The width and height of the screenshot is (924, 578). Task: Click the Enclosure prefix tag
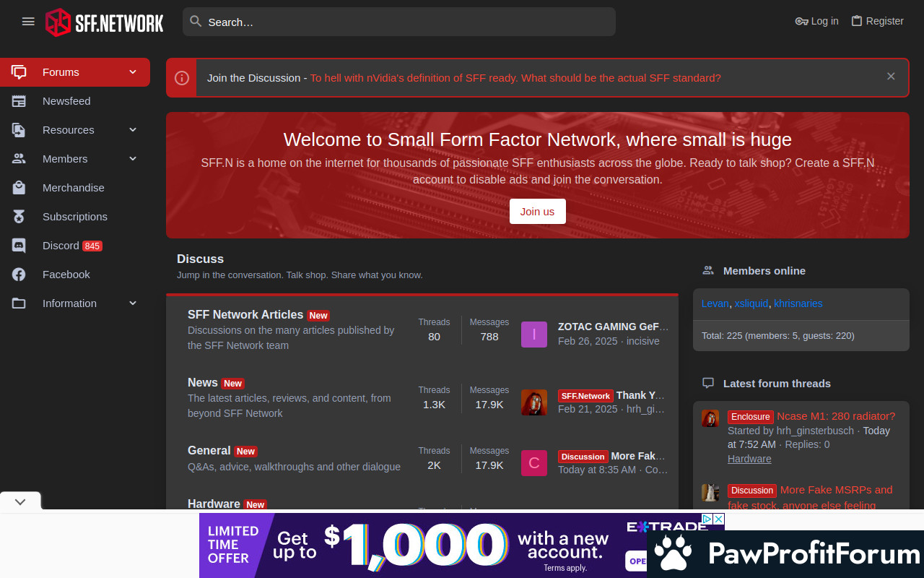pos(751,417)
